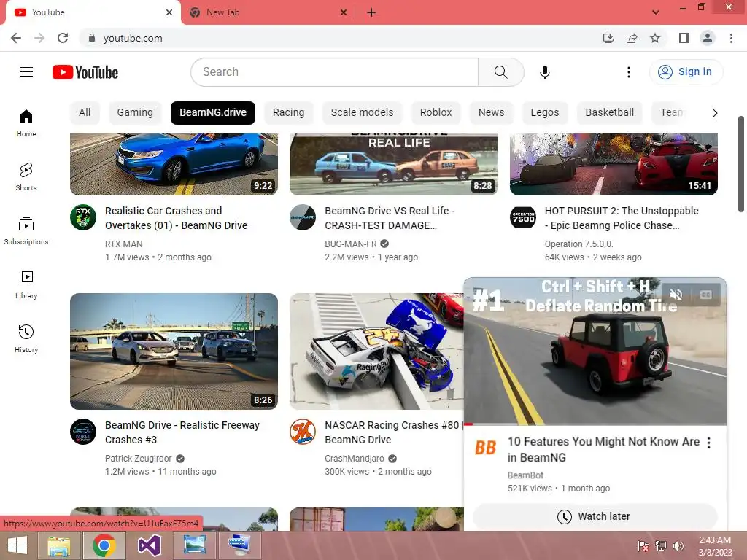This screenshot has height=560, width=747.
Task: Click browser forward arrow
Action: pyautogui.click(x=39, y=38)
